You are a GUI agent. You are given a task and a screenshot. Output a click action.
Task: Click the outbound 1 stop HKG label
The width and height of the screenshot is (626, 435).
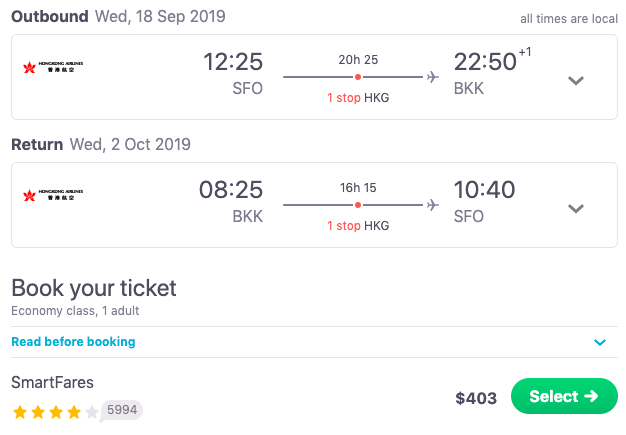coord(358,98)
